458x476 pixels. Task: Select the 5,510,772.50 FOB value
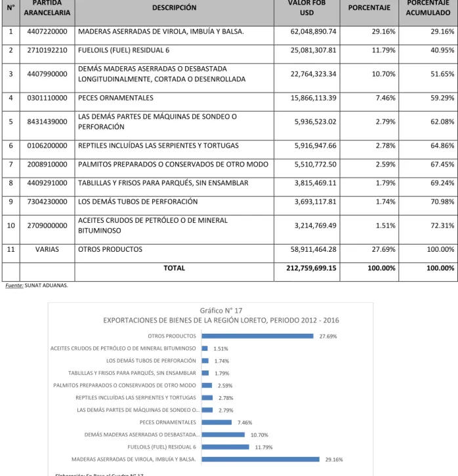(315, 165)
